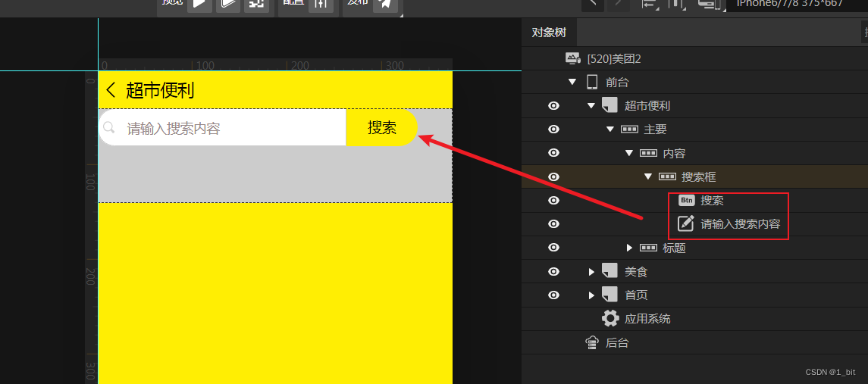Collapse the 前台 node

coord(572,83)
